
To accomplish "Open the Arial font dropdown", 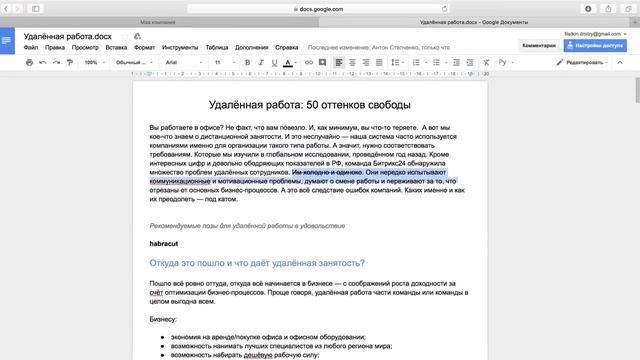I will (x=184, y=62).
